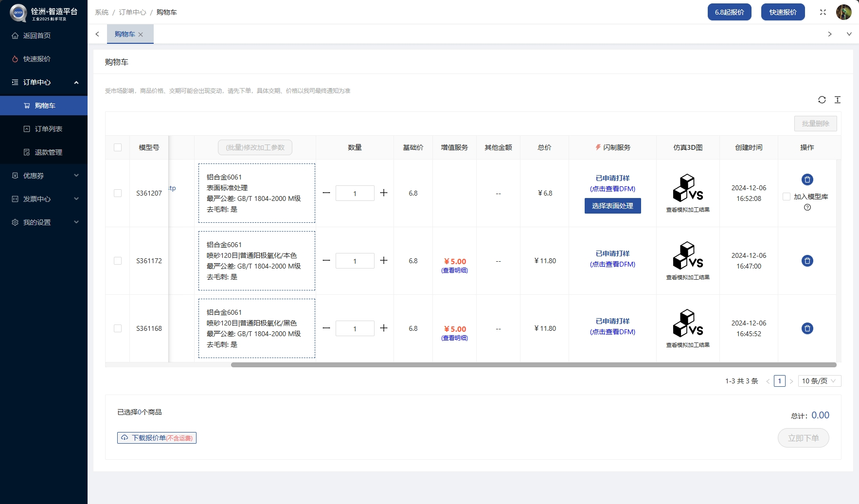Screen dimensions: 859x504
Task: Delete cart item S361207 with trash icon
Action: [807, 180]
